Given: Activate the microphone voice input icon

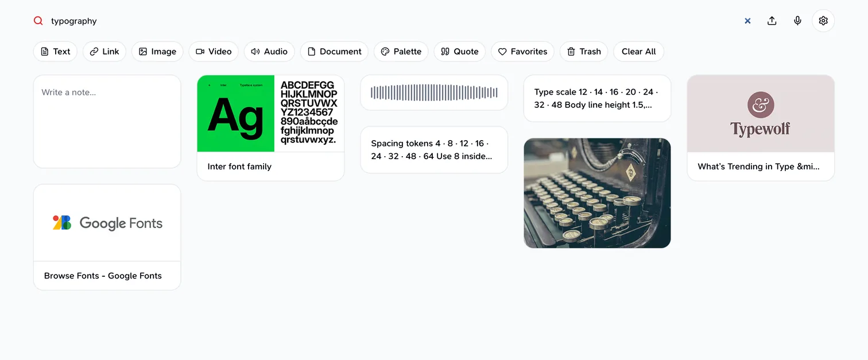Looking at the screenshot, I should (797, 21).
